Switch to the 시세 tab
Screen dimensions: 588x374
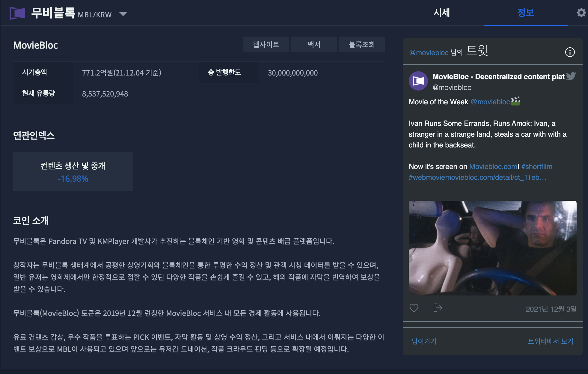click(x=441, y=13)
